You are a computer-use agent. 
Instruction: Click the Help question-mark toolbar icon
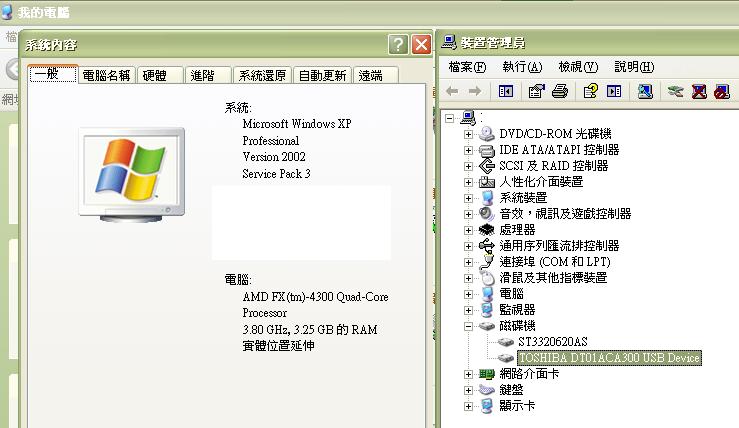(x=591, y=91)
